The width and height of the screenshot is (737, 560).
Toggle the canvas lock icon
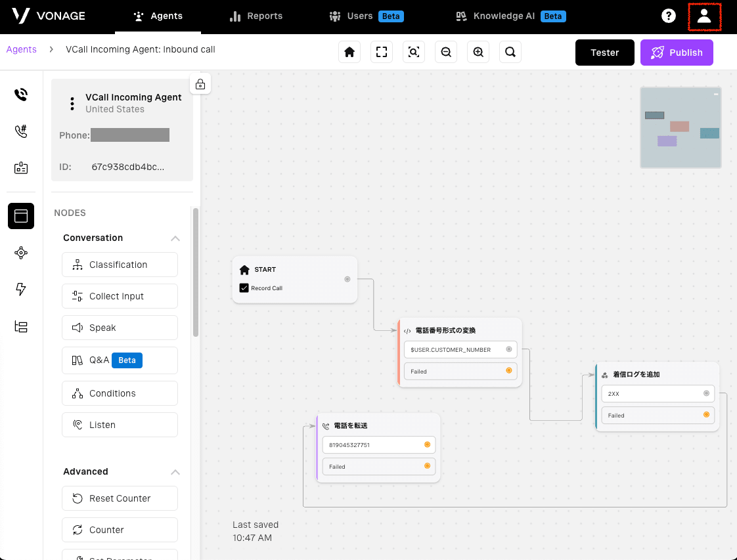200,84
